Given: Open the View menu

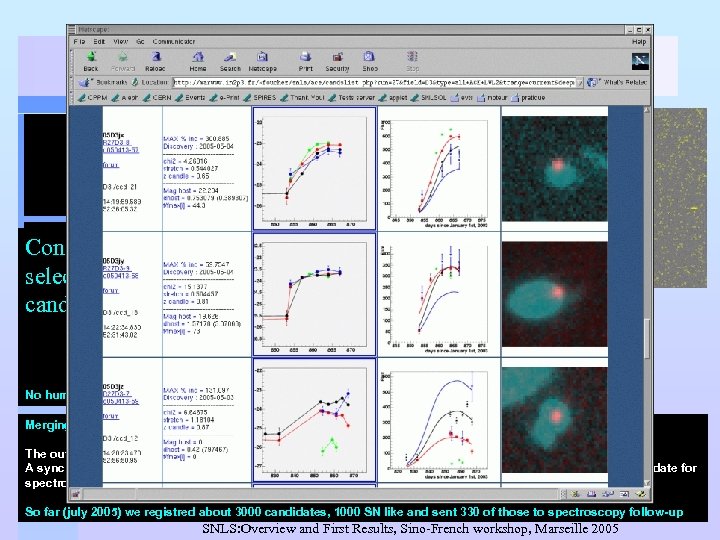Looking at the screenshot, I should [120, 41].
